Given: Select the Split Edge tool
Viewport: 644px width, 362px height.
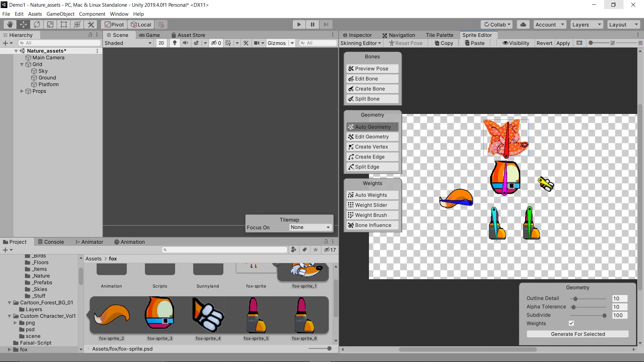Looking at the screenshot, I should (372, 167).
